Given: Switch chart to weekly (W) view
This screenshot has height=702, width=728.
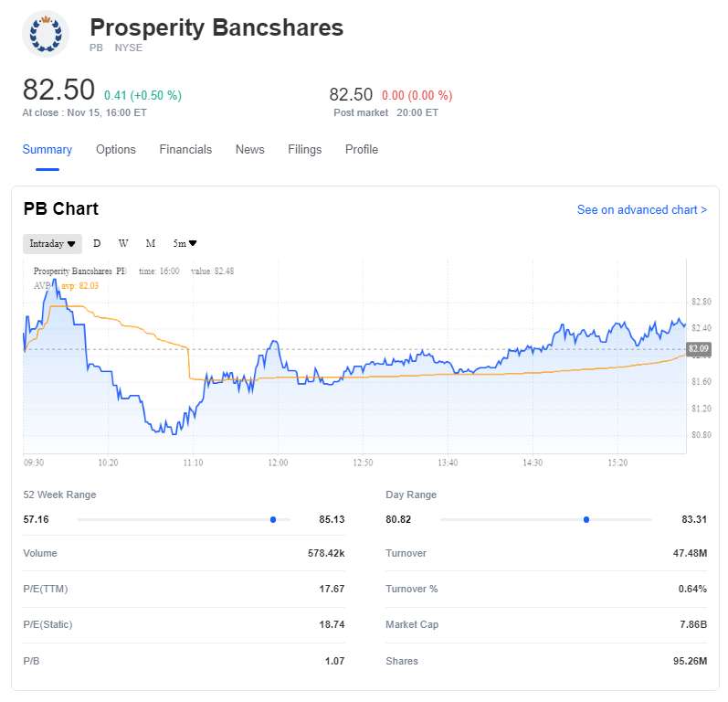Looking at the screenshot, I should 122,244.
